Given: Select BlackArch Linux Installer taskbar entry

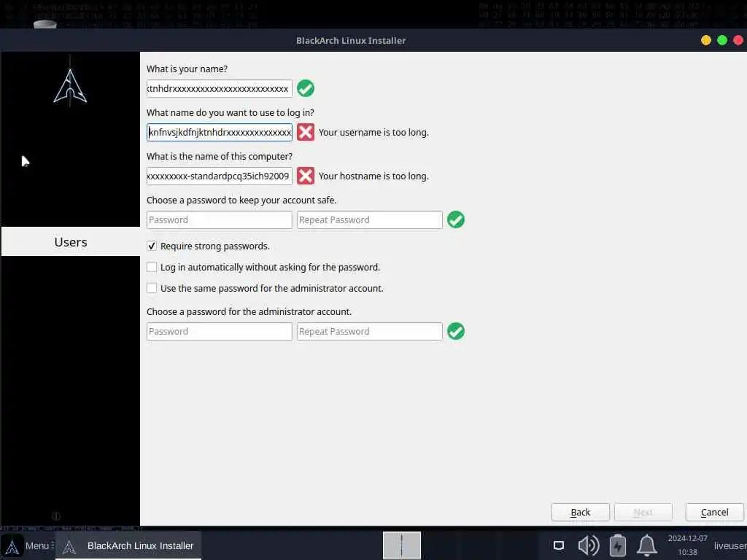Looking at the screenshot, I should pos(128,545).
